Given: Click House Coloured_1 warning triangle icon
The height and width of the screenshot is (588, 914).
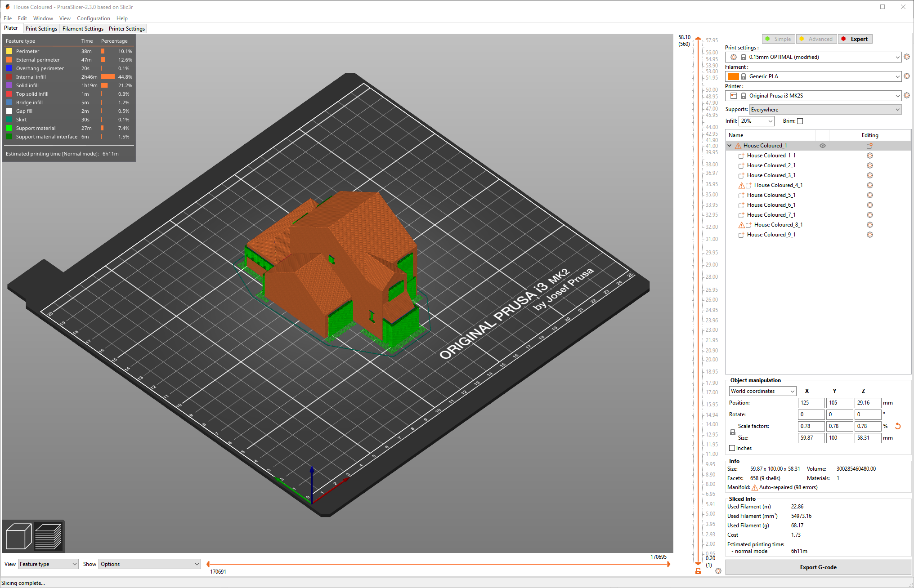Looking at the screenshot, I should point(738,146).
